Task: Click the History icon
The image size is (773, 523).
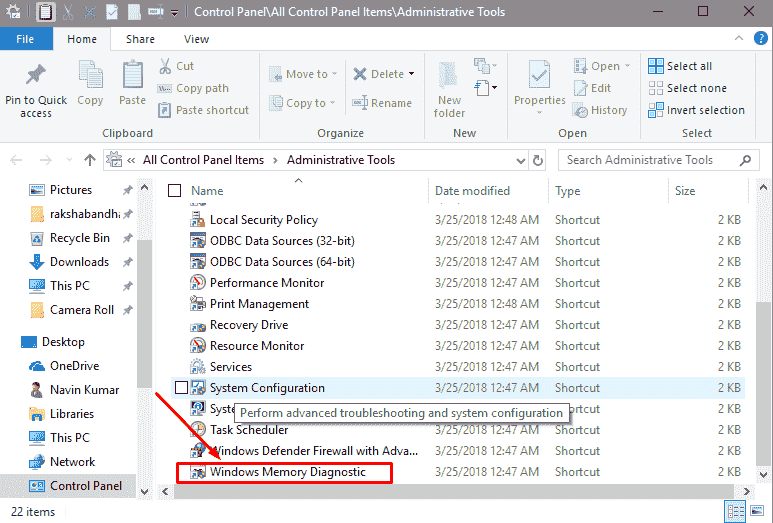Action: 581,110
